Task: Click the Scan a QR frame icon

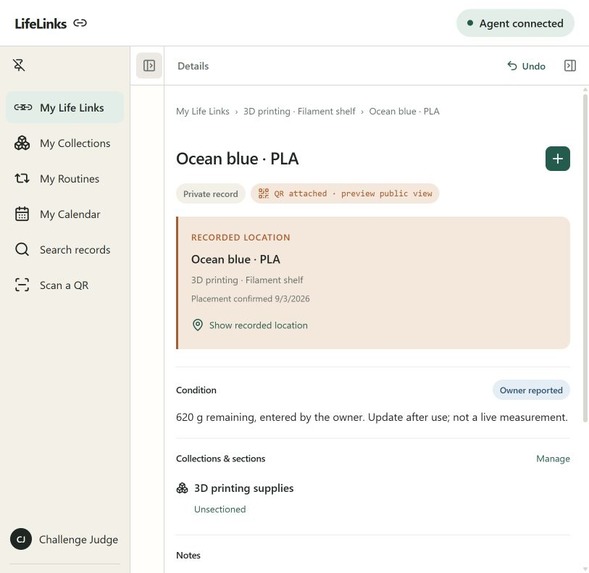Action: [22, 285]
